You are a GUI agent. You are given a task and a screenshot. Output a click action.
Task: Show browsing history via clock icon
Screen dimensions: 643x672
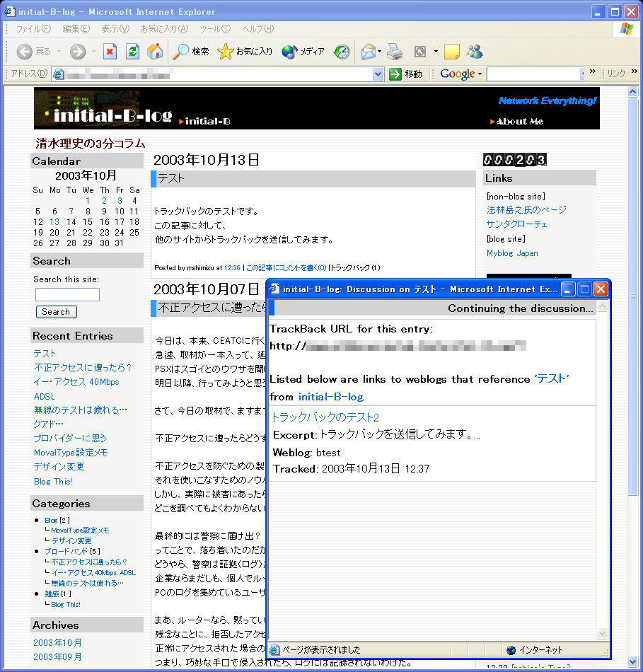coord(342,52)
